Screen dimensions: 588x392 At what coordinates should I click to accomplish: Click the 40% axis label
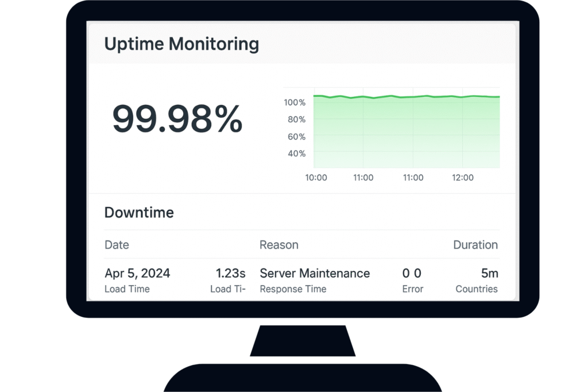(296, 154)
